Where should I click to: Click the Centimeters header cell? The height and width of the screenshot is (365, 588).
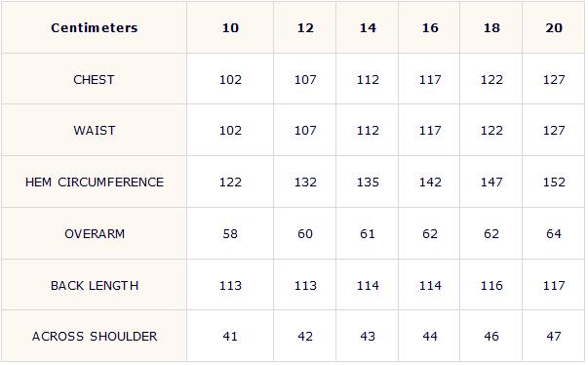pos(95,27)
